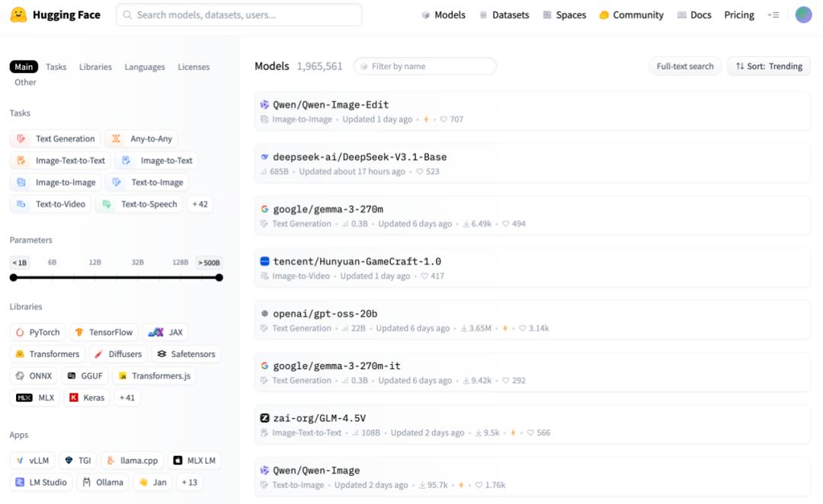Click the Hugging Face logo emoji
The width and height of the screenshot is (823, 504).
tap(19, 14)
